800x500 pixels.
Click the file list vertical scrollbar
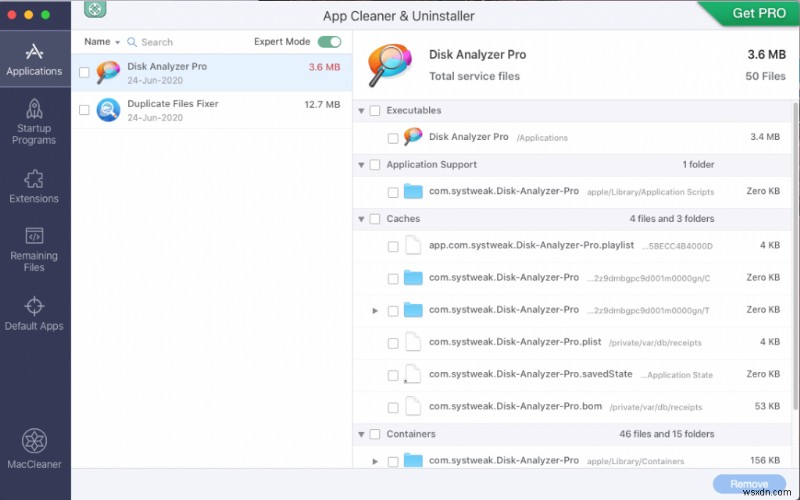point(795,255)
